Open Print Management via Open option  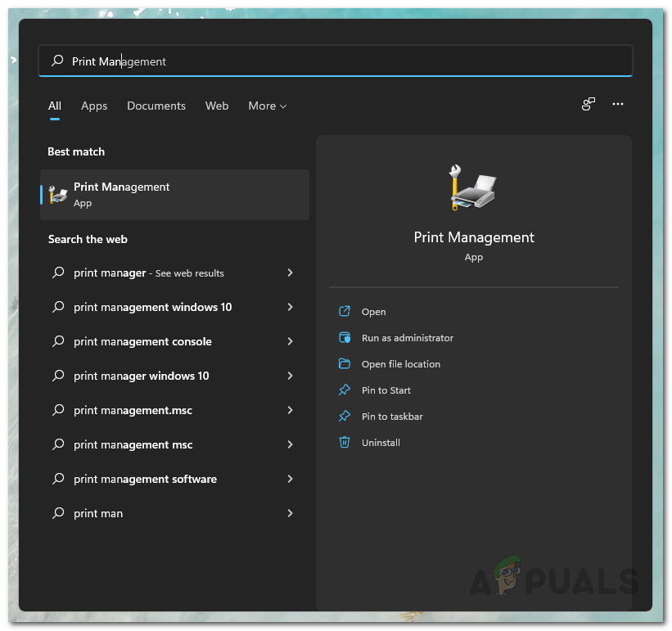pos(373,312)
